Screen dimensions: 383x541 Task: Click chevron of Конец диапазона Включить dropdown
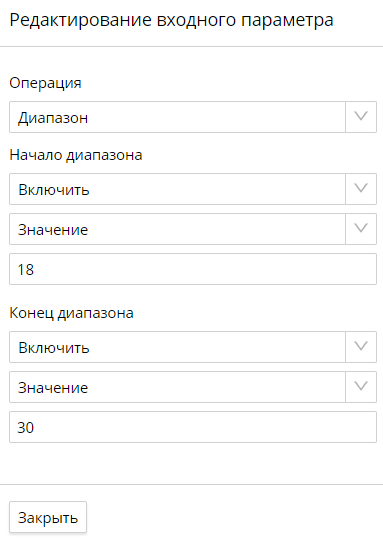(361, 347)
